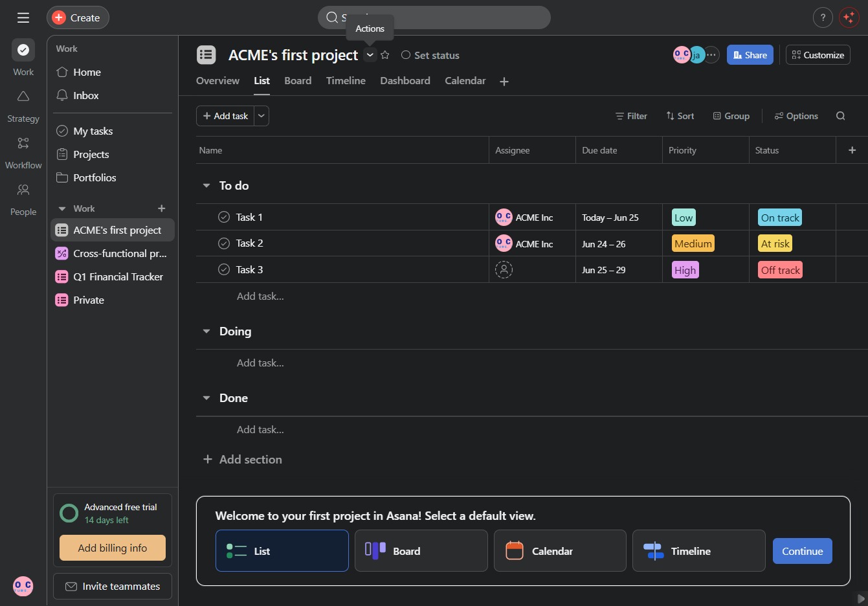Viewport: 868px width, 606px height.
Task: Open Portfolios in the sidebar
Action: [x=113, y=177]
